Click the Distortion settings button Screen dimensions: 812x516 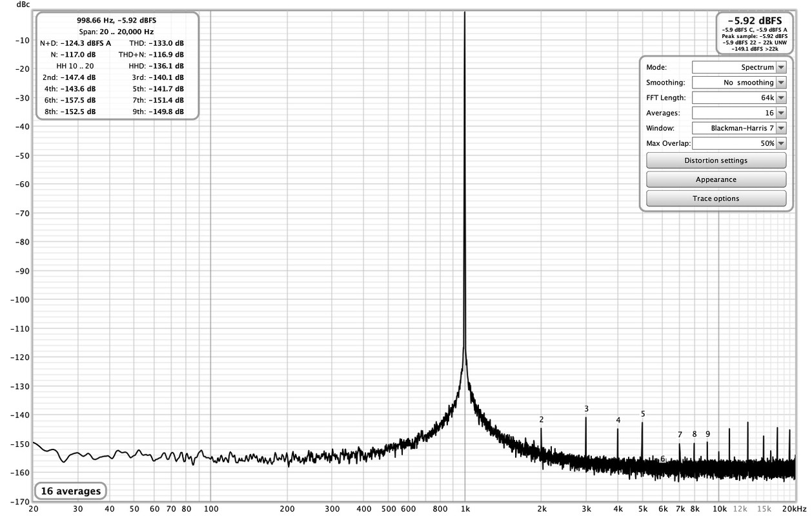coord(716,161)
